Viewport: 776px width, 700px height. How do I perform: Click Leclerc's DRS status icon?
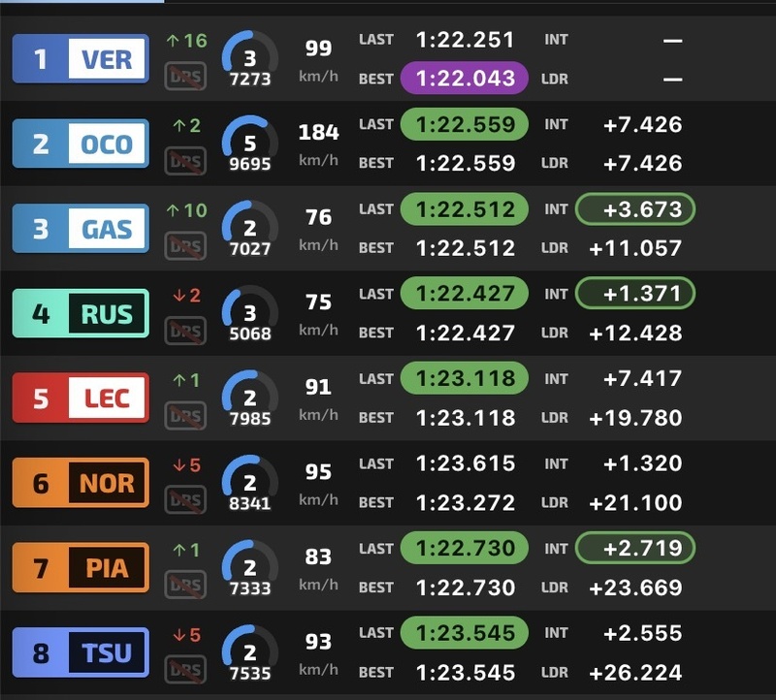pyautogui.click(x=185, y=416)
